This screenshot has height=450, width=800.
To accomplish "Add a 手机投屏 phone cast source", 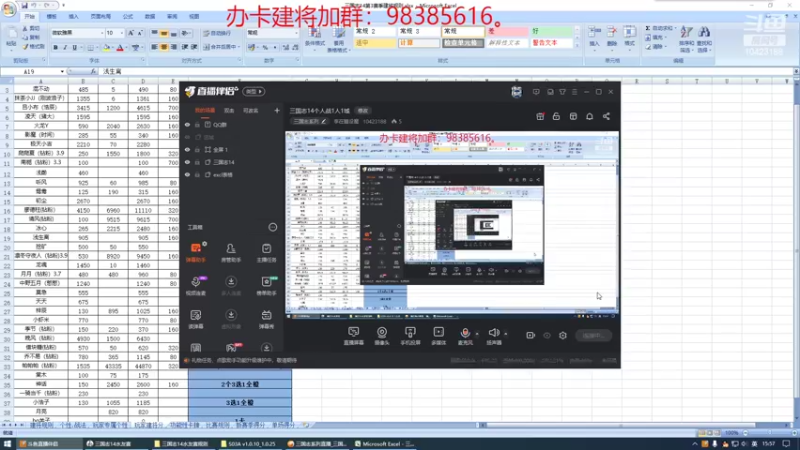I will 410,336.
